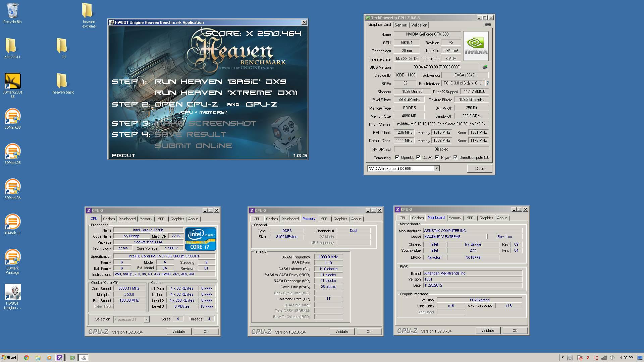Open the heaven extreme folder

(x=89, y=15)
